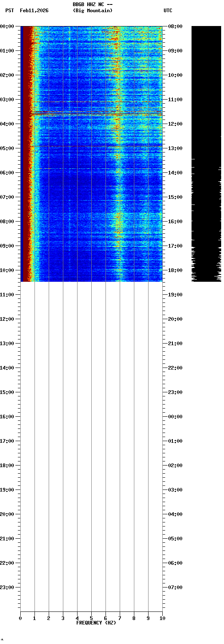Click the UTC "14:00" time label
The image size is (224, 644).
tap(175, 173)
